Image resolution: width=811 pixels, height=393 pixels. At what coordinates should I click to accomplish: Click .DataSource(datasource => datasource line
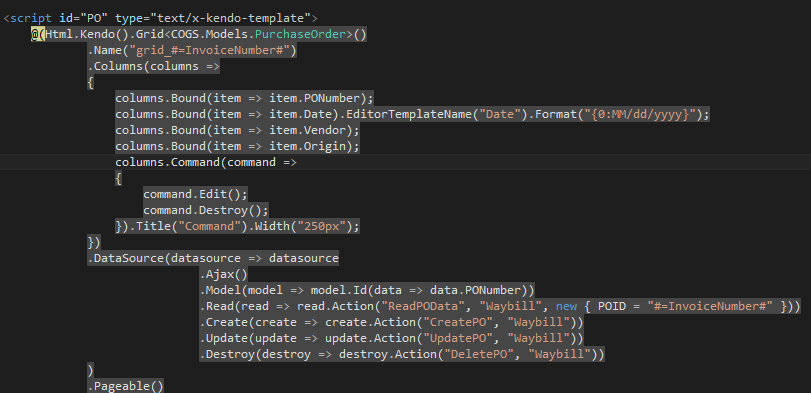point(213,259)
